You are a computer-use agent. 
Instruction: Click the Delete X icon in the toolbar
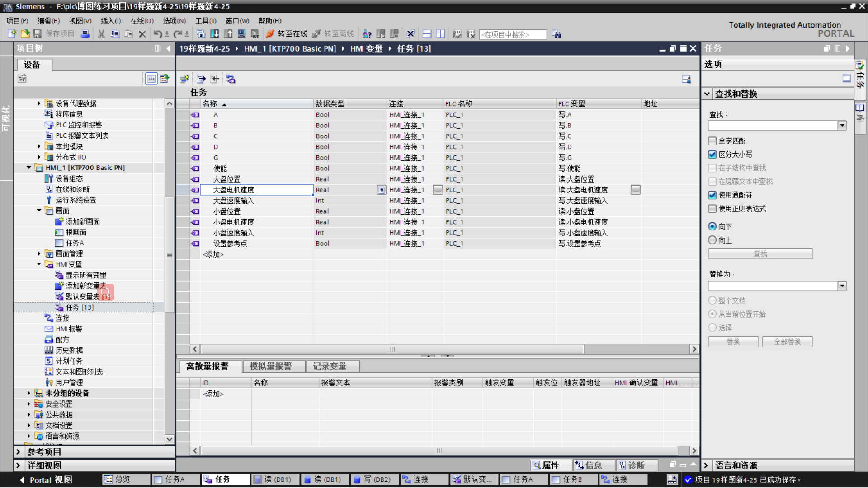[x=142, y=34]
